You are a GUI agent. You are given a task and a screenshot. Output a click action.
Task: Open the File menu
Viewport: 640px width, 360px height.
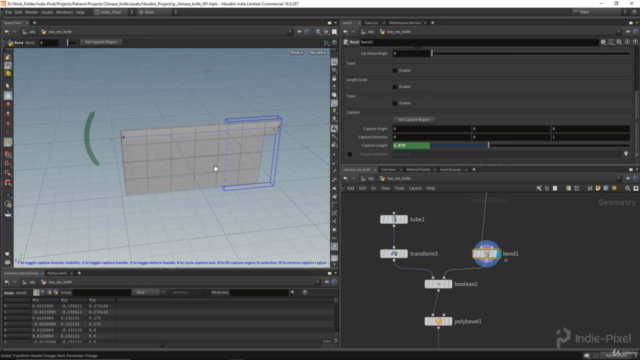8,12
